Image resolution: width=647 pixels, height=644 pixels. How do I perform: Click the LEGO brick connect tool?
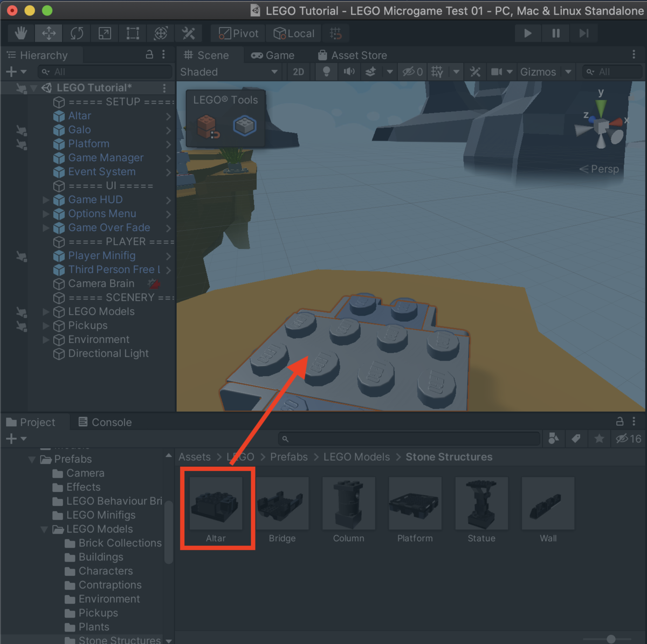[208, 127]
